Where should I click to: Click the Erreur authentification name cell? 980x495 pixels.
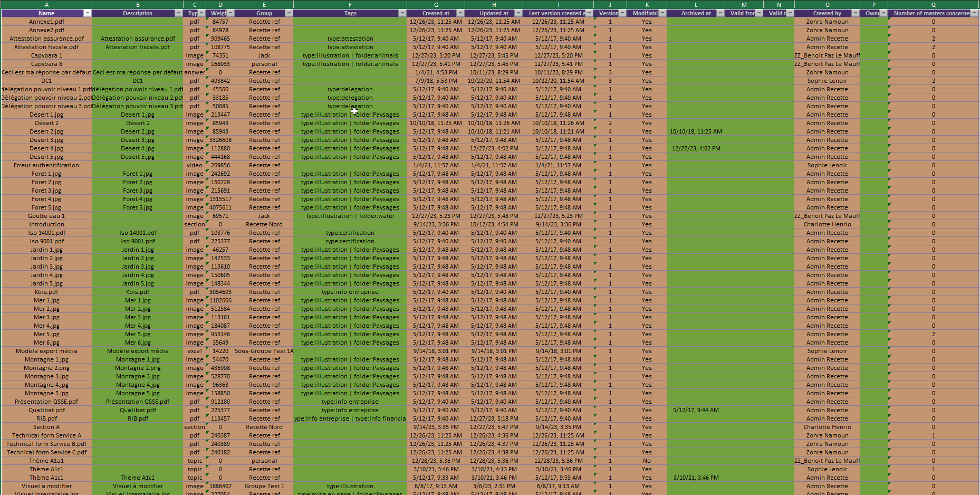coord(46,165)
